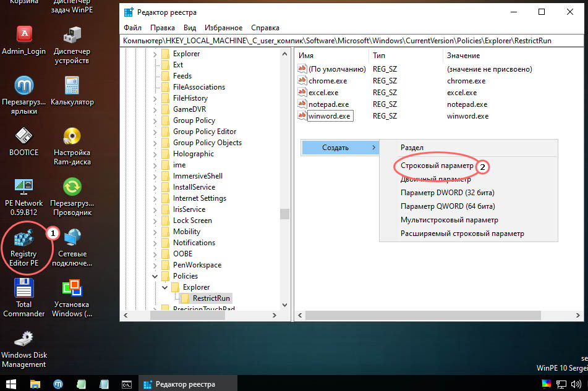The image size is (588, 391).
Task: Click the registry path address bar
Action: click(352, 41)
